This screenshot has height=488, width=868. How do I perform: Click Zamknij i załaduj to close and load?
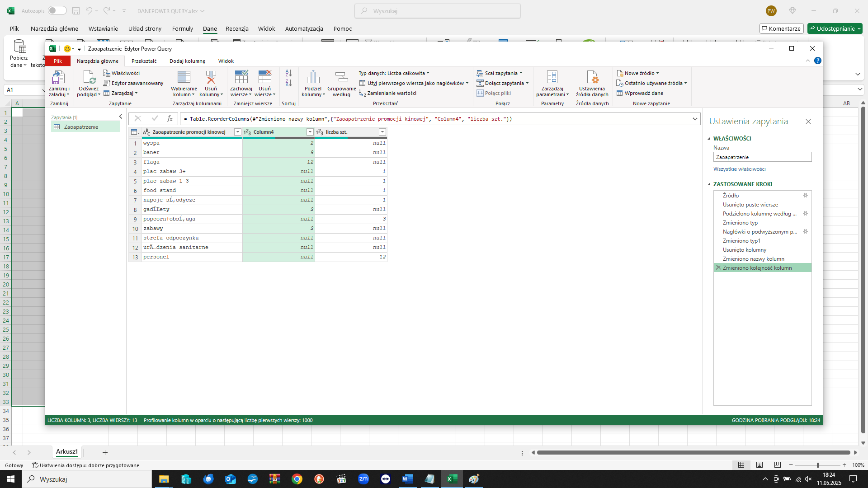[58, 84]
